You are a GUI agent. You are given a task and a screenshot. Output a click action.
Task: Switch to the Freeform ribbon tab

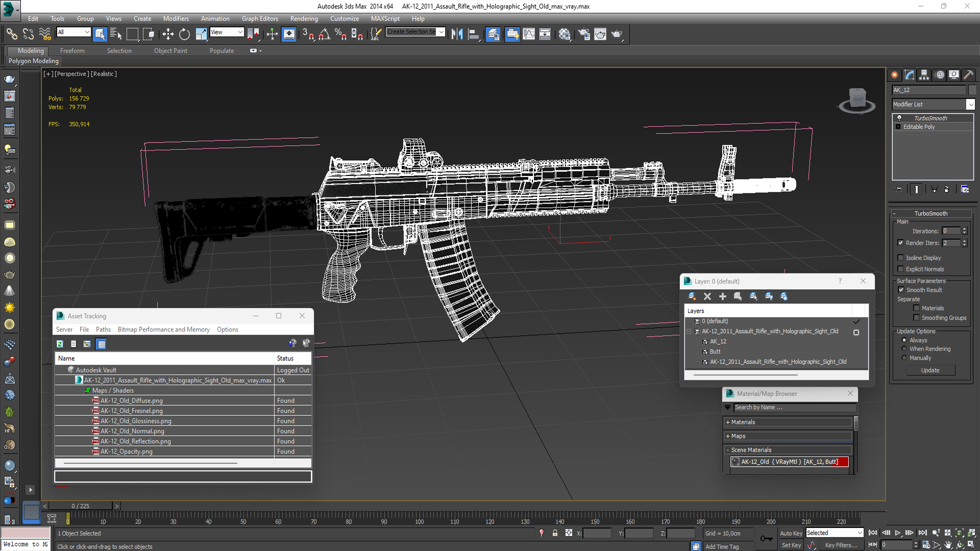[72, 51]
